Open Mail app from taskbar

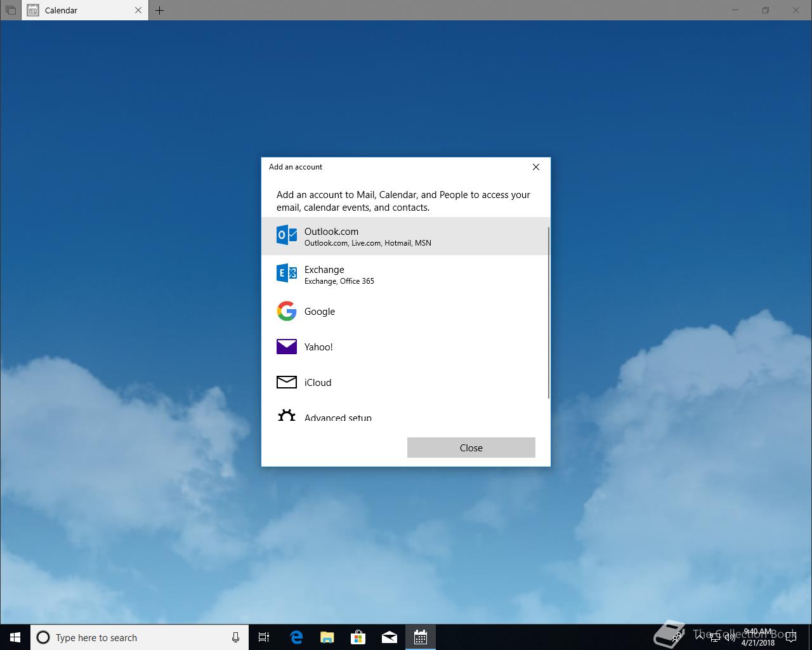tap(390, 637)
